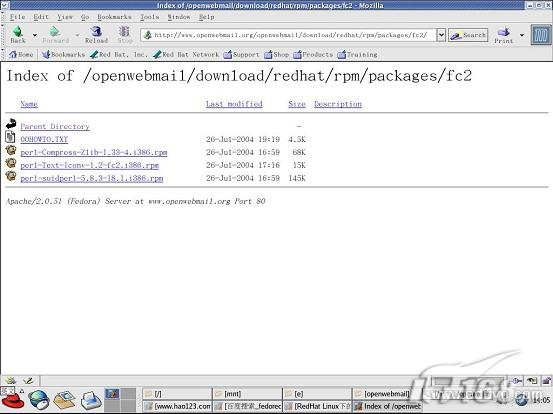Click the Print icon
The image size is (553, 414).
[503, 35]
